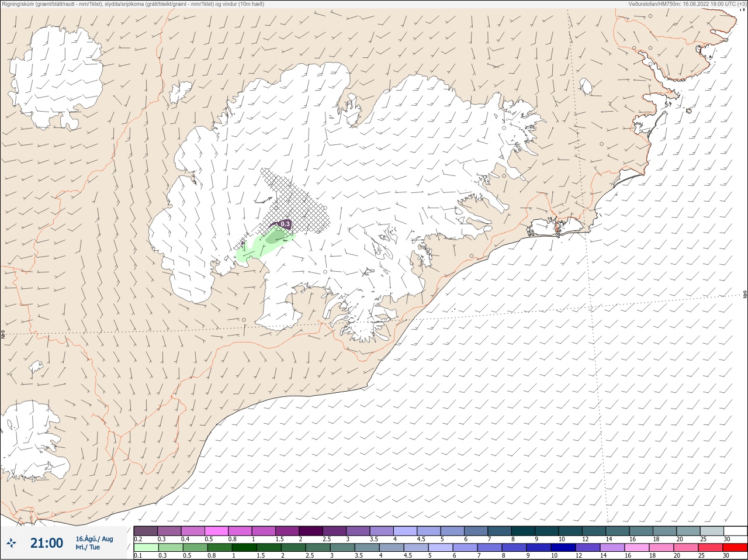
Task: Click the '16.Ágú./ Aug' date text
Action: click(x=94, y=539)
